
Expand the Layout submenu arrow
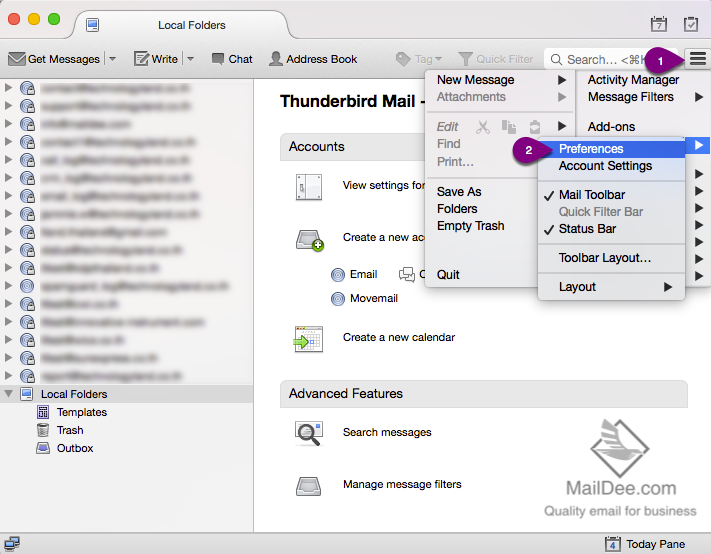(667, 287)
